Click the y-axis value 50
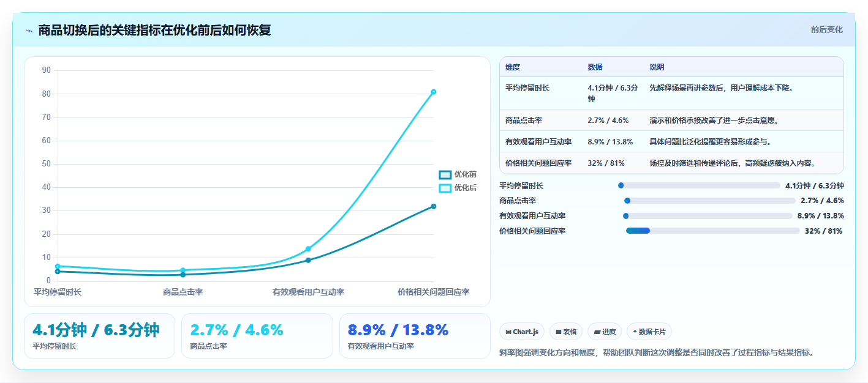Image resolution: width=868 pixels, height=383 pixels. click(x=47, y=164)
